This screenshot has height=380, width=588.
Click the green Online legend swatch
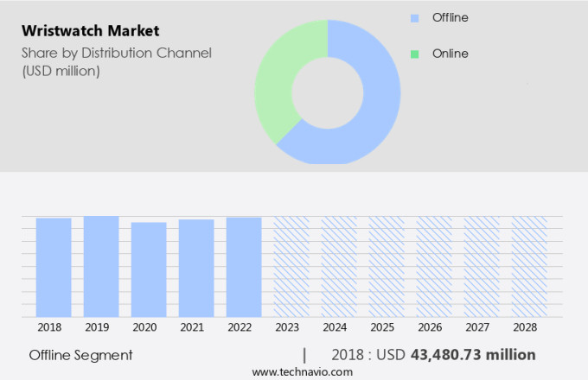pyautogui.click(x=415, y=54)
